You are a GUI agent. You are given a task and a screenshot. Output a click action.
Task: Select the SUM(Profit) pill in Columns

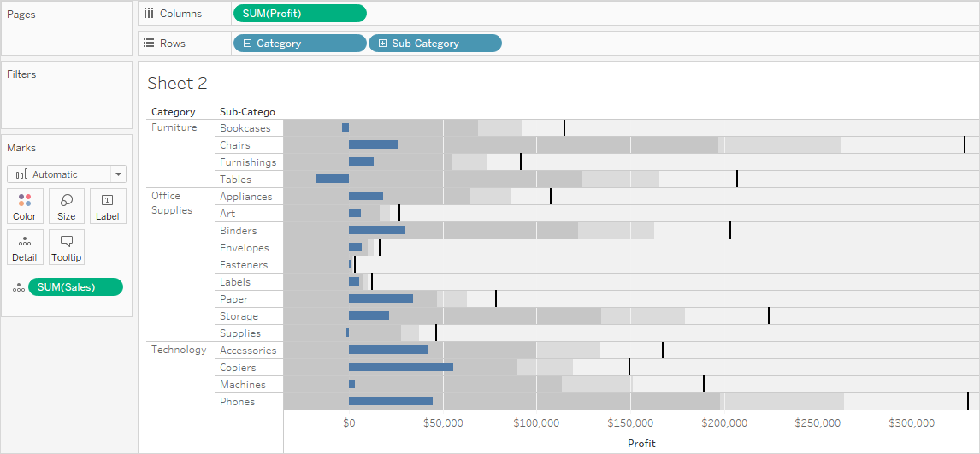(300, 13)
